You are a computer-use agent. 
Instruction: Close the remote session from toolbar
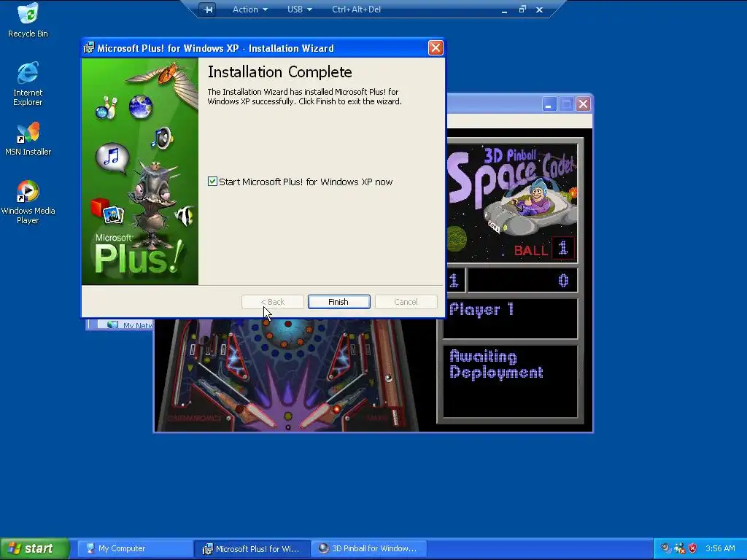[x=539, y=9]
